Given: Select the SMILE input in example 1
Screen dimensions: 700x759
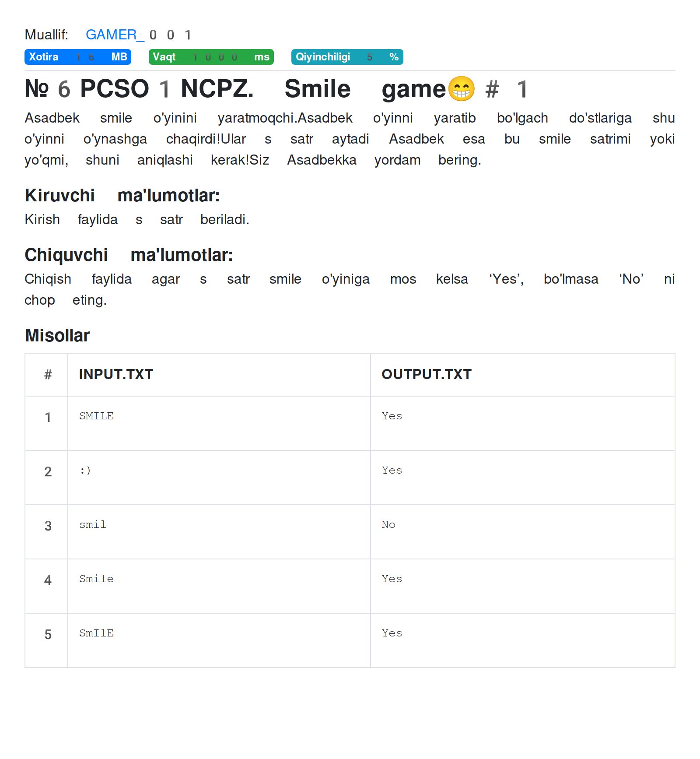Looking at the screenshot, I should click(96, 416).
